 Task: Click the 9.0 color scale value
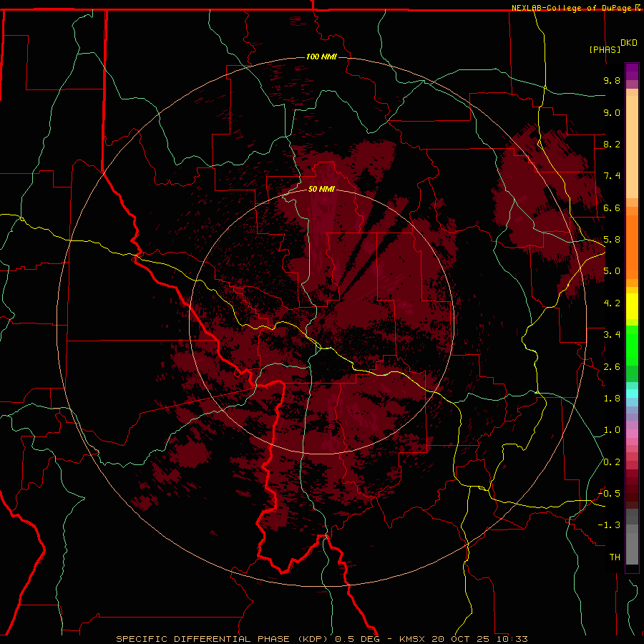[x=612, y=112]
